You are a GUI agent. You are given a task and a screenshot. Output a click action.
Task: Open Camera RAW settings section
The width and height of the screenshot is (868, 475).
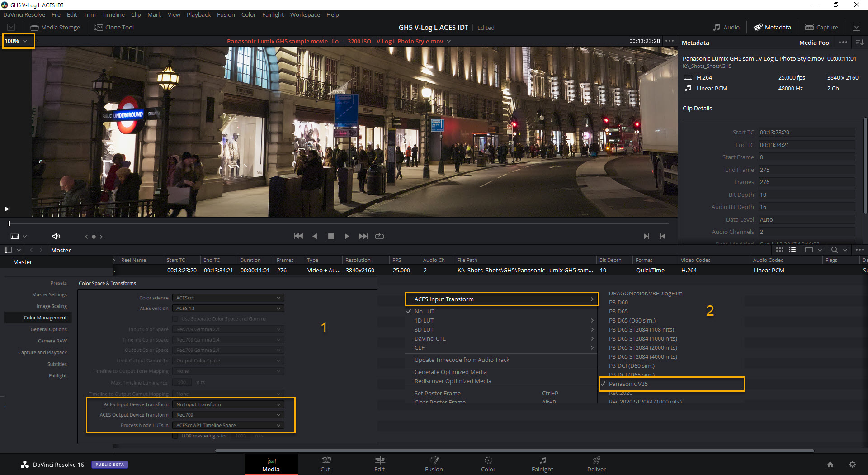point(52,341)
